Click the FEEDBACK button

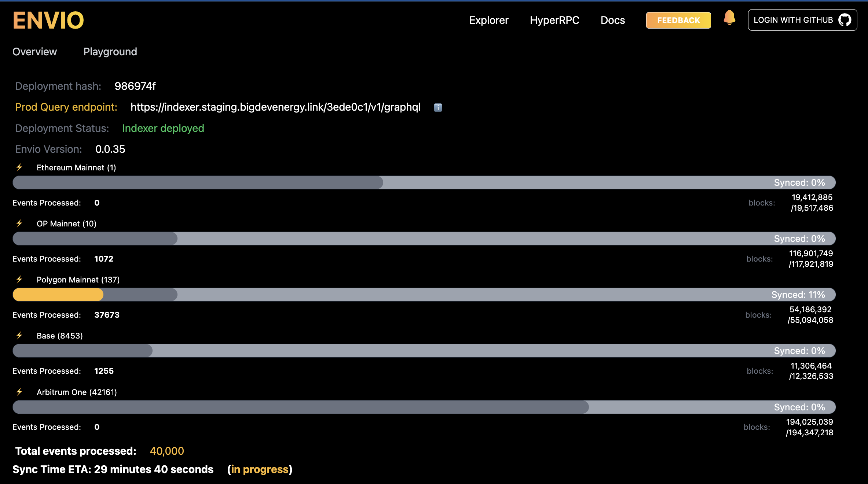[x=678, y=20]
